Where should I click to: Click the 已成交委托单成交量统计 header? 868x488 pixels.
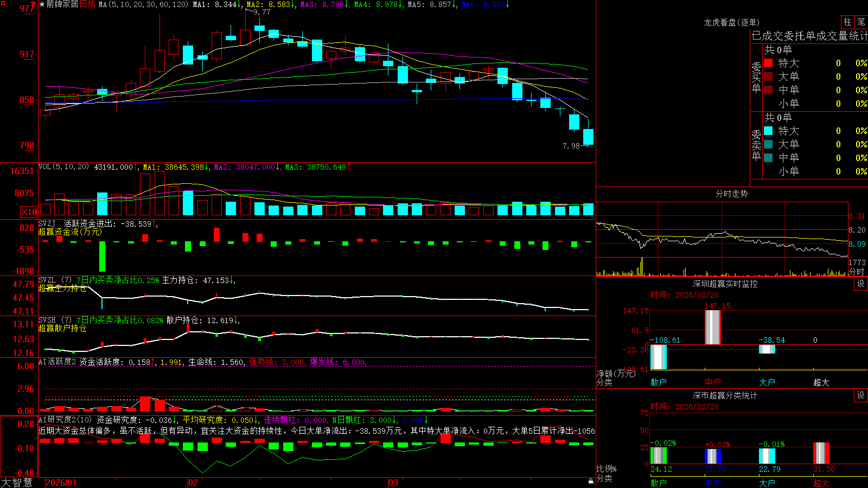point(809,36)
